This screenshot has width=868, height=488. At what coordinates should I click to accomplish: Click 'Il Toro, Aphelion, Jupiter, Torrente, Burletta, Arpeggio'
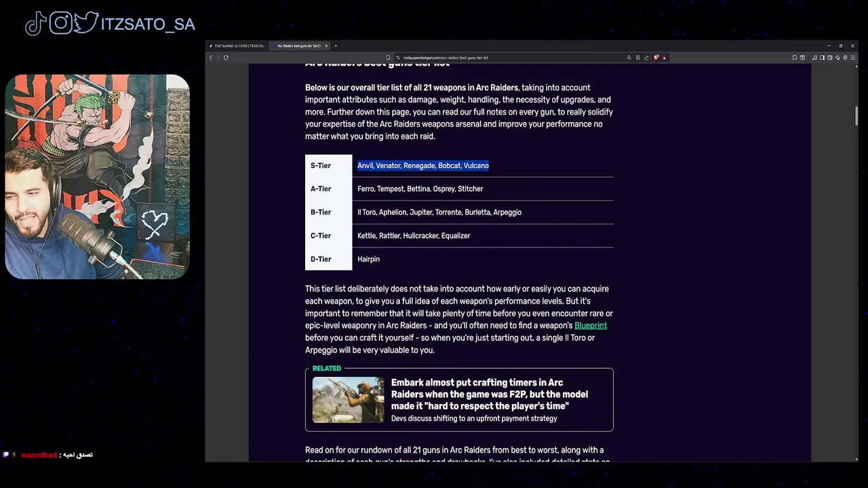click(439, 212)
